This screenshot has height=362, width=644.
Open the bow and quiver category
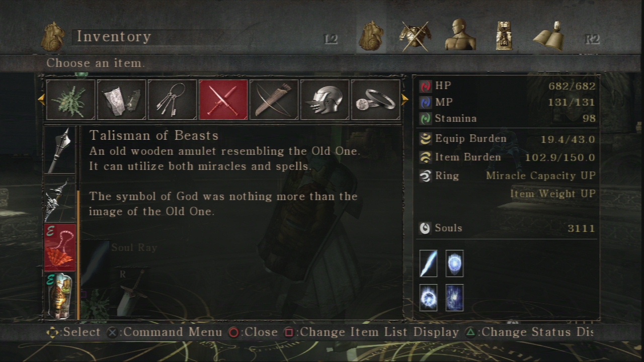(x=274, y=100)
